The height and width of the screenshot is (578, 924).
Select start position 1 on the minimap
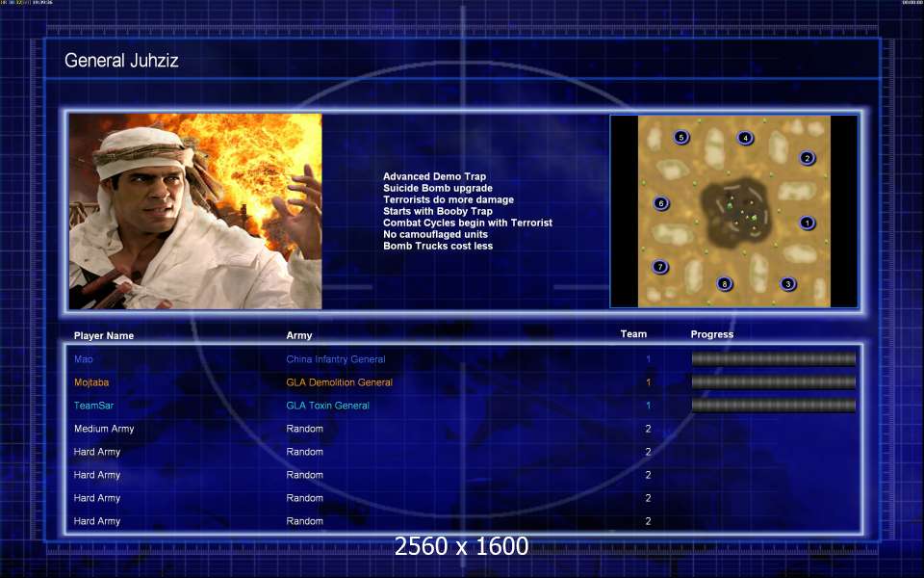807,223
